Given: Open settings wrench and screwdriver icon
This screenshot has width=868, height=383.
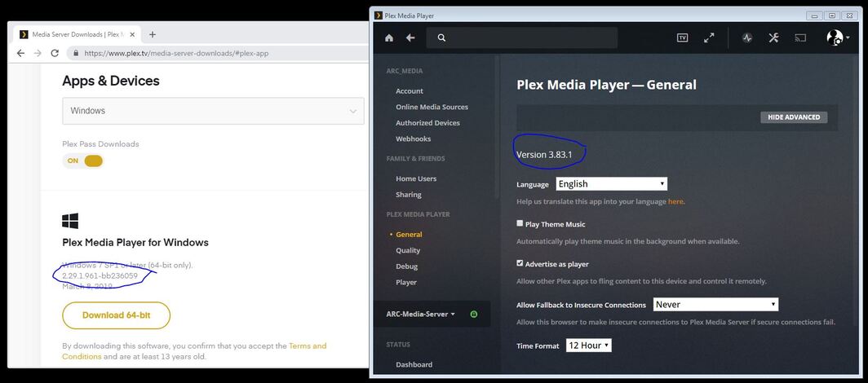Looking at the screenshot, I should (x=773, y=37).
